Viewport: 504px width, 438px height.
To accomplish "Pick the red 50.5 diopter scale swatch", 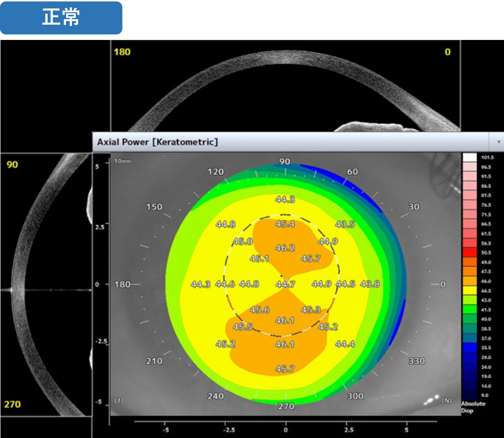I will click(x=470, y=252).
